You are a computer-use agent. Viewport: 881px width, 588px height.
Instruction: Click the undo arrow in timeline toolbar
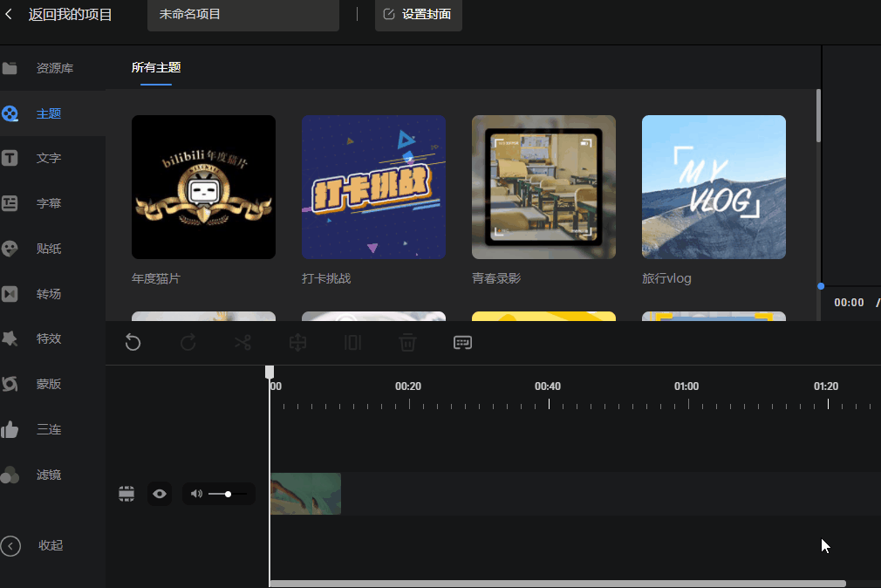coord(133,343)
